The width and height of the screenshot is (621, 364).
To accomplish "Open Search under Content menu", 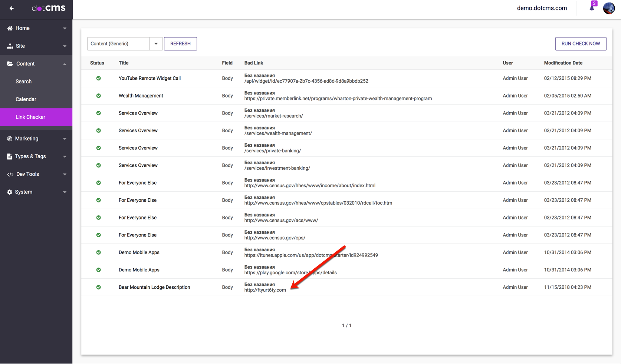I will pos(23,82).
